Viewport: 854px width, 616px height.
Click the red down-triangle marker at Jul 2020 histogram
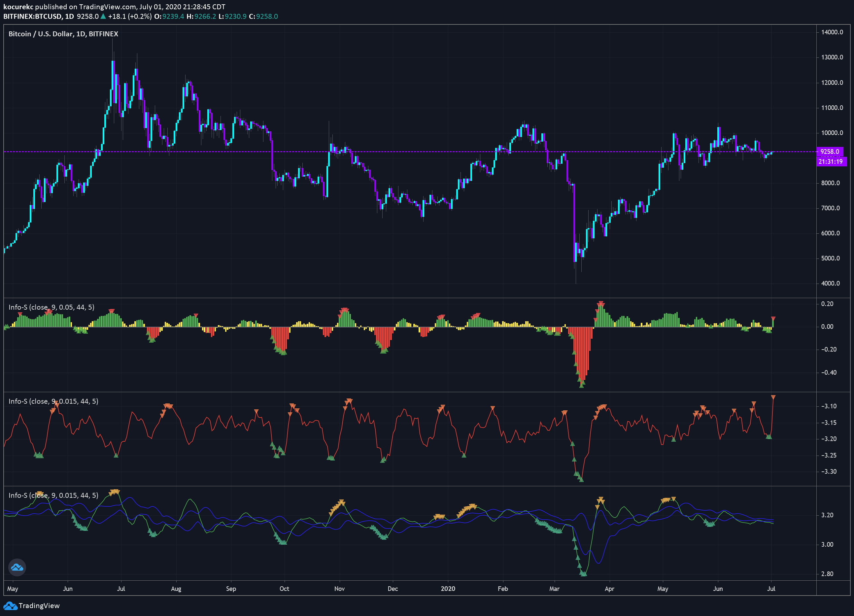click(773, 319)
